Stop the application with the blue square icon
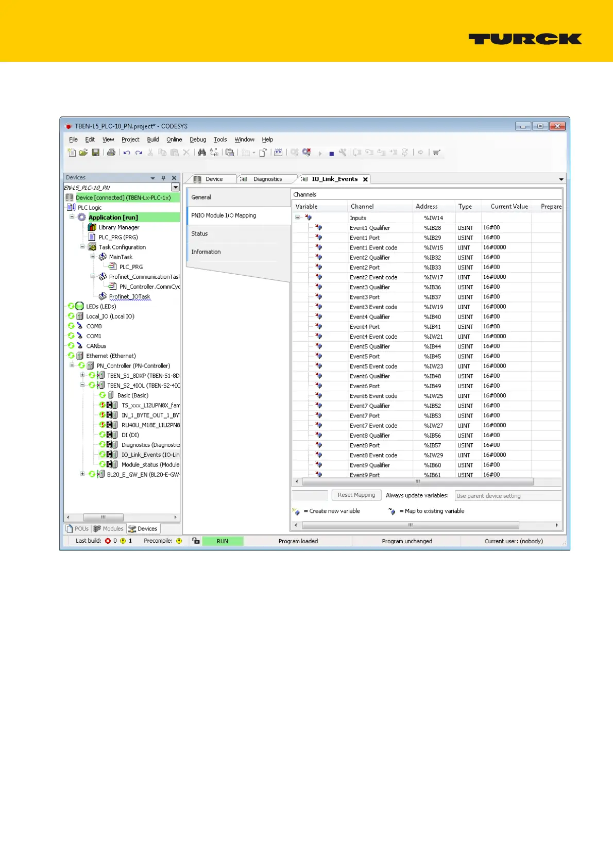Screen dimensions: 613x868 pyautogui.click(x=331, y=154)
